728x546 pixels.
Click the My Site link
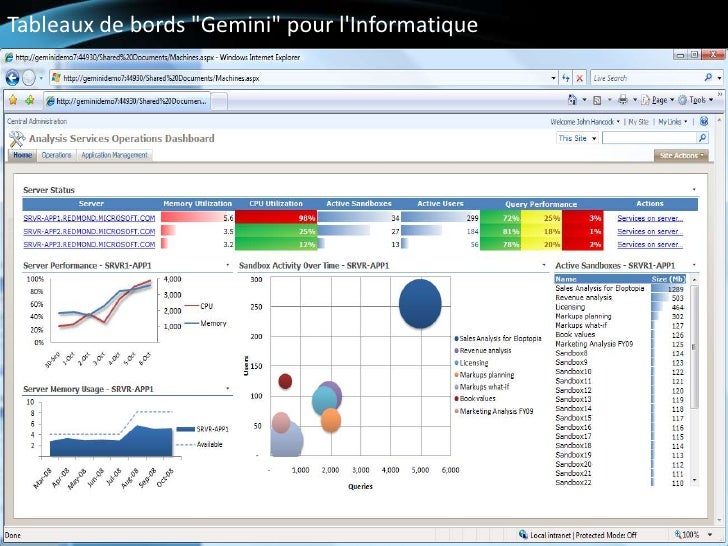(638, 122)
